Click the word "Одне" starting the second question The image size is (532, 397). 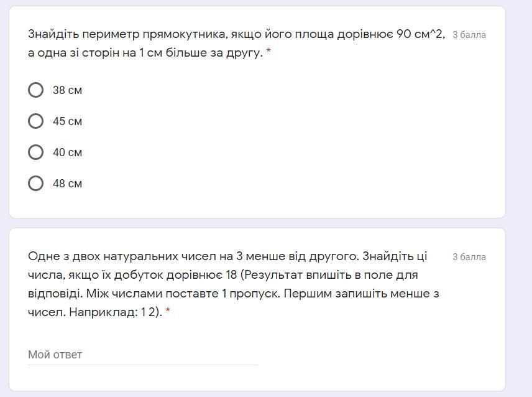[42, 256]
